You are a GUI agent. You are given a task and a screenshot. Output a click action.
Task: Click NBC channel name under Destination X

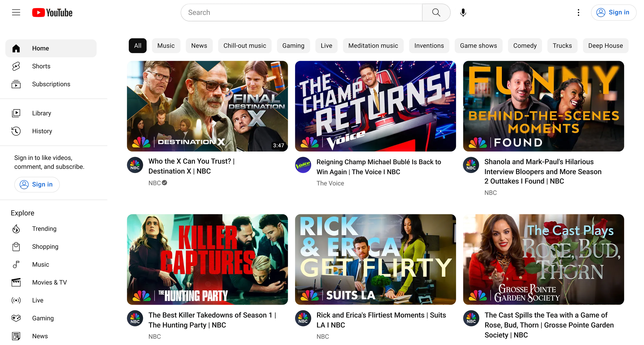[155, 183]
